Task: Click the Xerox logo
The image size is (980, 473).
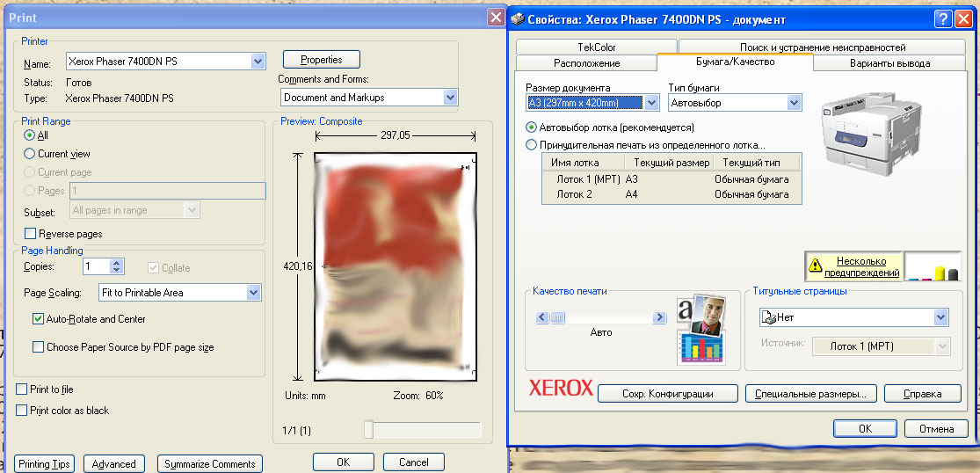Action: pyautogui.click(x=561, y=388)
